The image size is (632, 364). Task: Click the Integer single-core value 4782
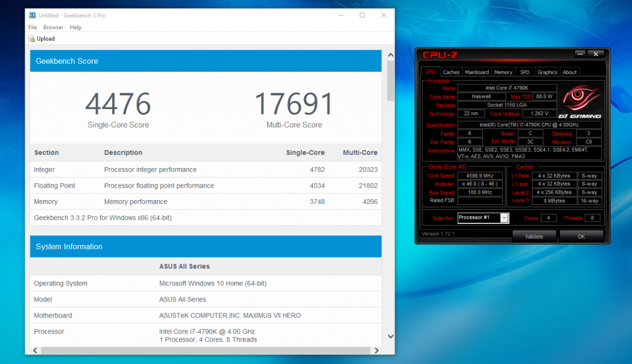[317, 170]
